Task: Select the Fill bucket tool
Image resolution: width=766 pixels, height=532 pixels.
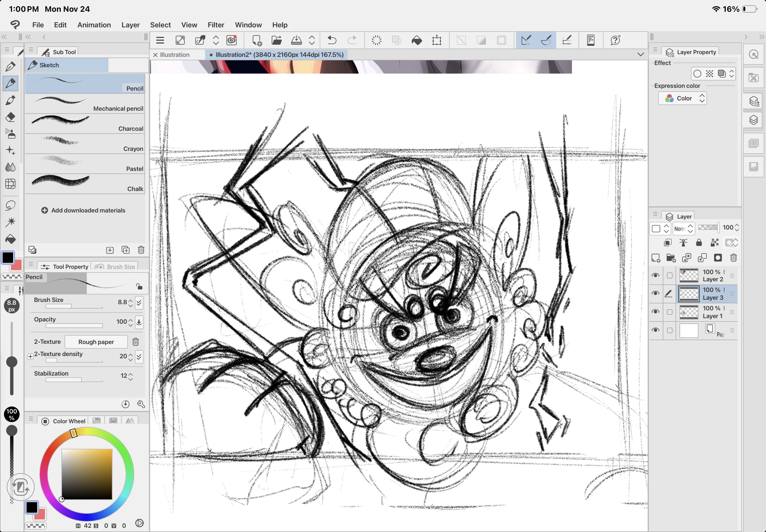Action: pyautogui.click(x=10, y=239)
